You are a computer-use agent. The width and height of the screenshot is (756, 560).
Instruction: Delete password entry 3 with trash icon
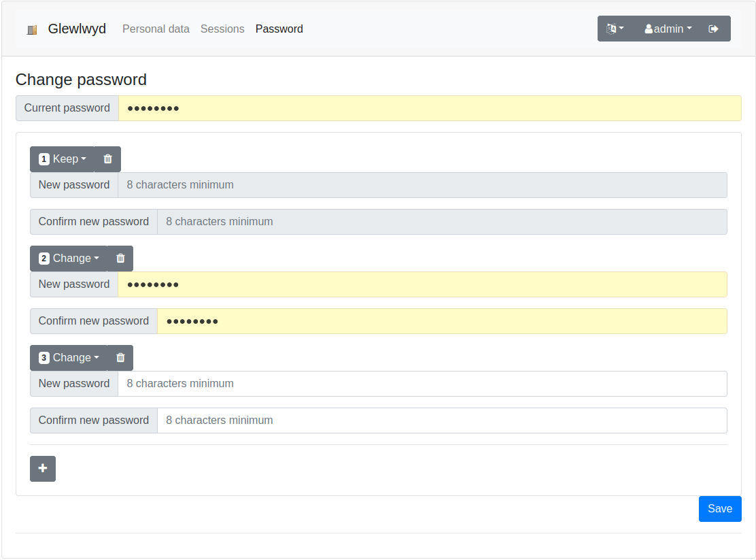point(120,358)
